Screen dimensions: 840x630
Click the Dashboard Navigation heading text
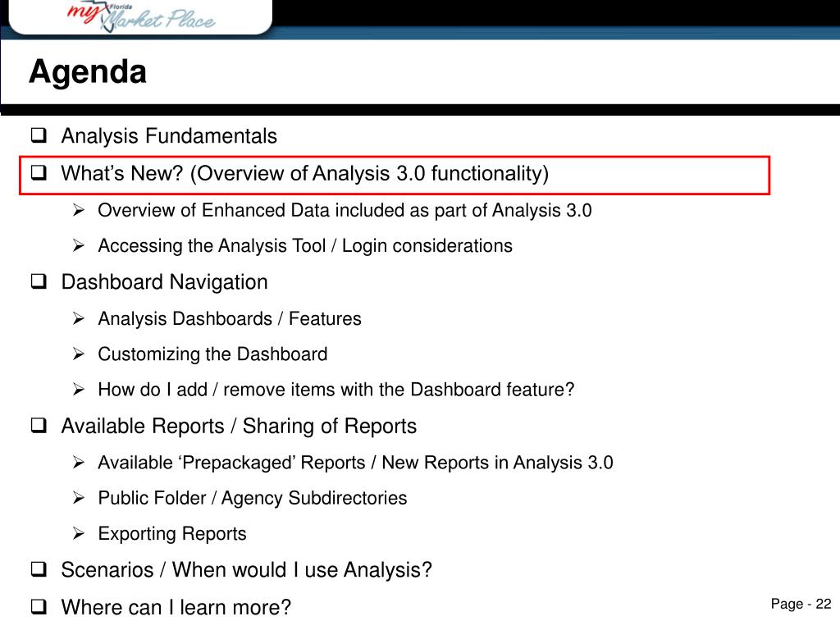click(x=164, y=282)
